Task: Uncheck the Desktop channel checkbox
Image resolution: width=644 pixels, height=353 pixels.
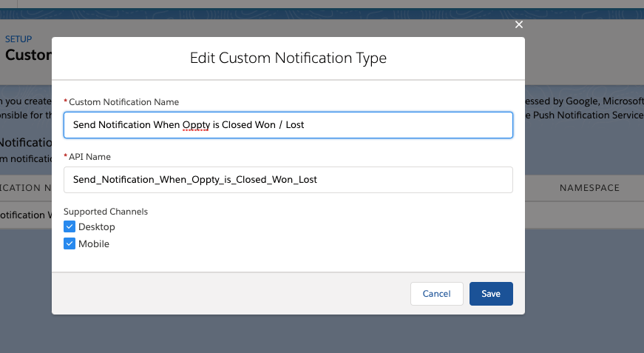Action: (x=70, y=226)
